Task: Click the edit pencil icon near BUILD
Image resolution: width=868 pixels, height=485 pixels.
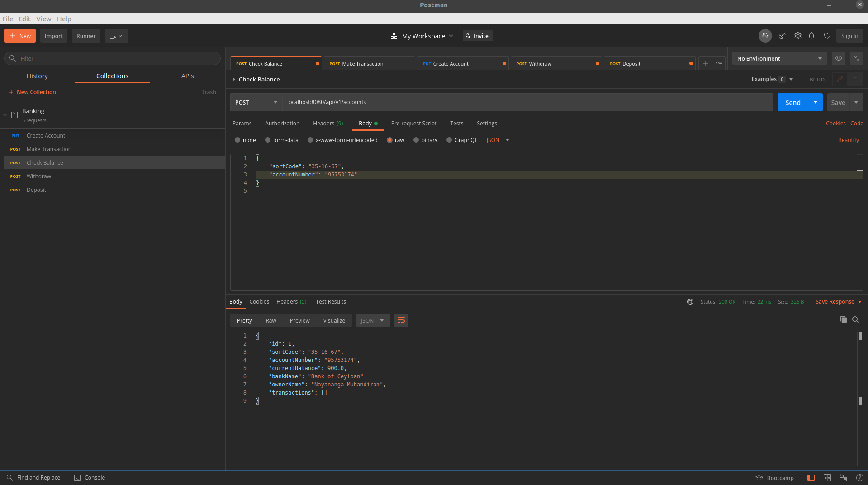Action: coord(840,79)
